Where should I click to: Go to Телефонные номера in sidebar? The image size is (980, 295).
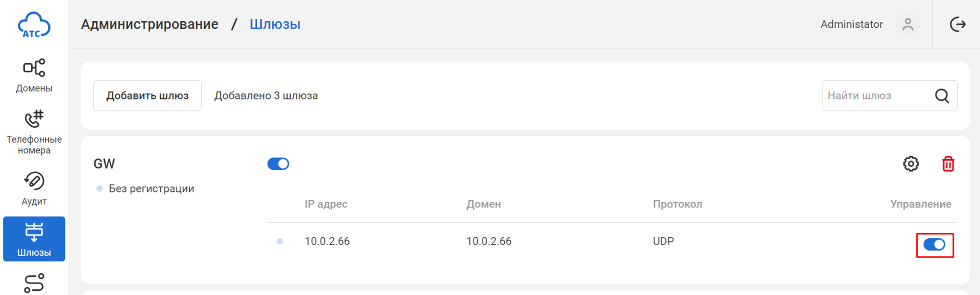point(34,132)
